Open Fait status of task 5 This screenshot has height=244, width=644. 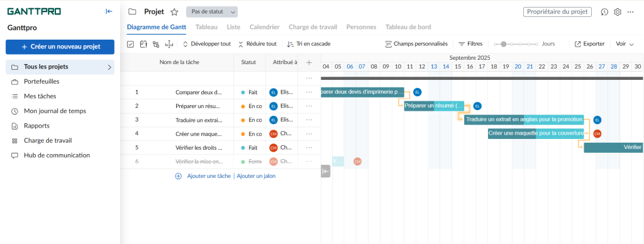click(x=250, y=147)
